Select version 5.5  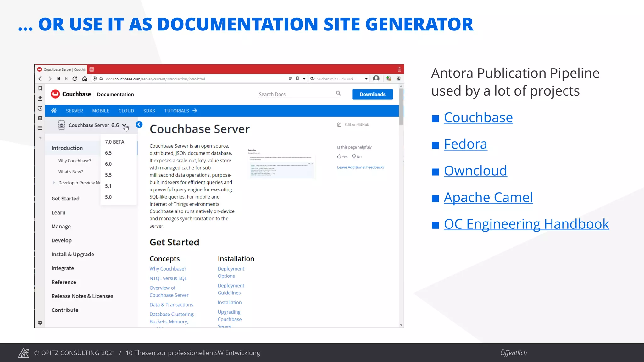pyautogui.click(x=108, y=175)
